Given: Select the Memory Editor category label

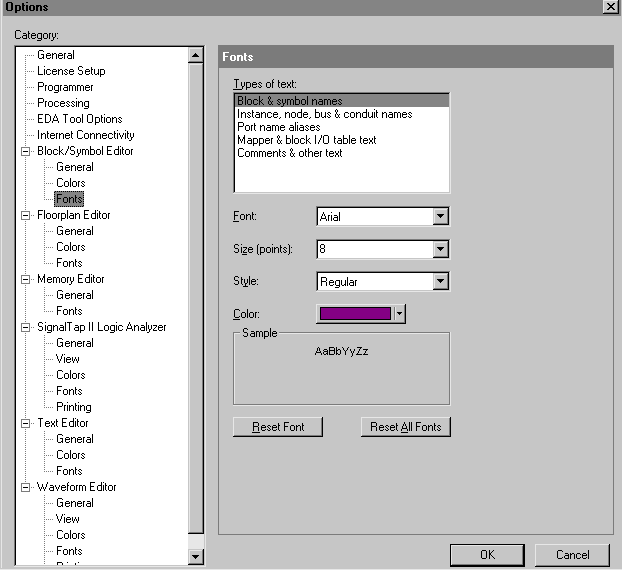Looking at the screenshot, I should [71, 279].
